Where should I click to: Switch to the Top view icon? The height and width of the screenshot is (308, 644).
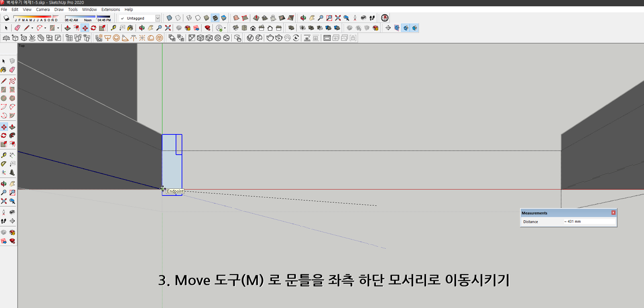pyautogui.click(x=244, y=28)
